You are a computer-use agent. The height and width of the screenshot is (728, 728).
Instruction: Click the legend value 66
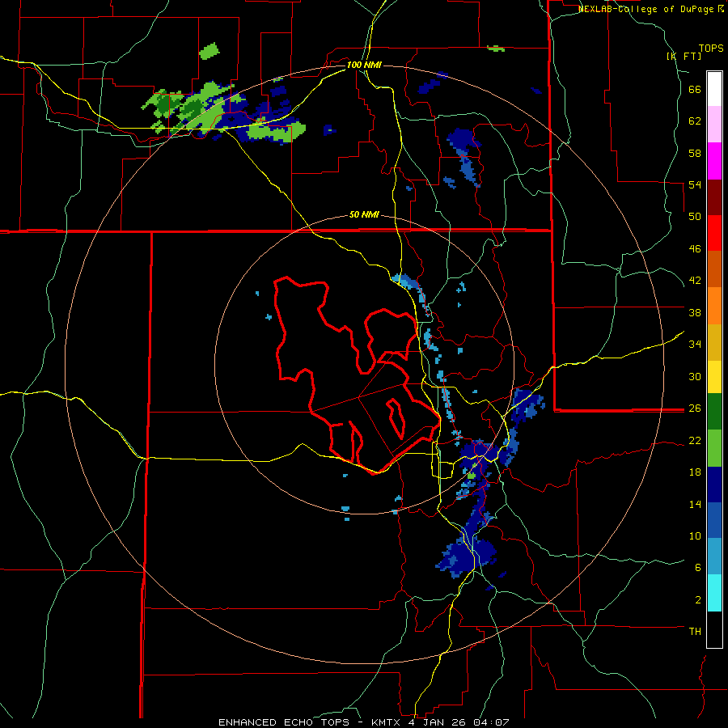pos(695,89)
